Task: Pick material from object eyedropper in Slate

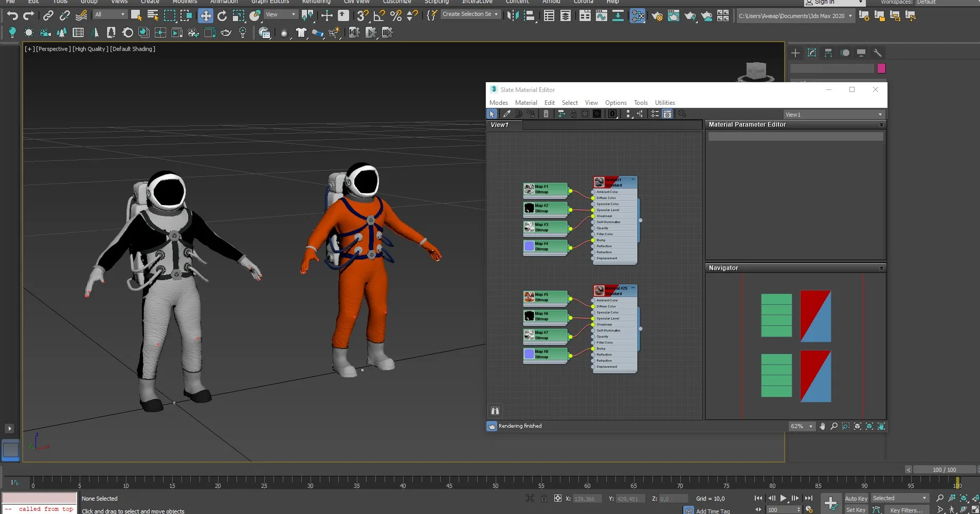Action: 506,114
